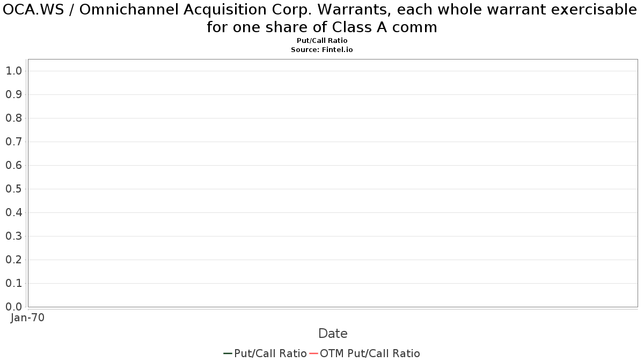Click the 0.9 y-axis label

coord(13,94)
